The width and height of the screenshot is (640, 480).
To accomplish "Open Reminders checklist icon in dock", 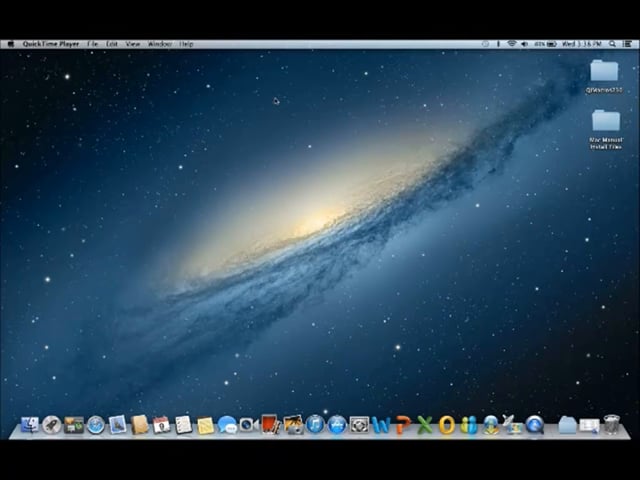I will [184, 425].
